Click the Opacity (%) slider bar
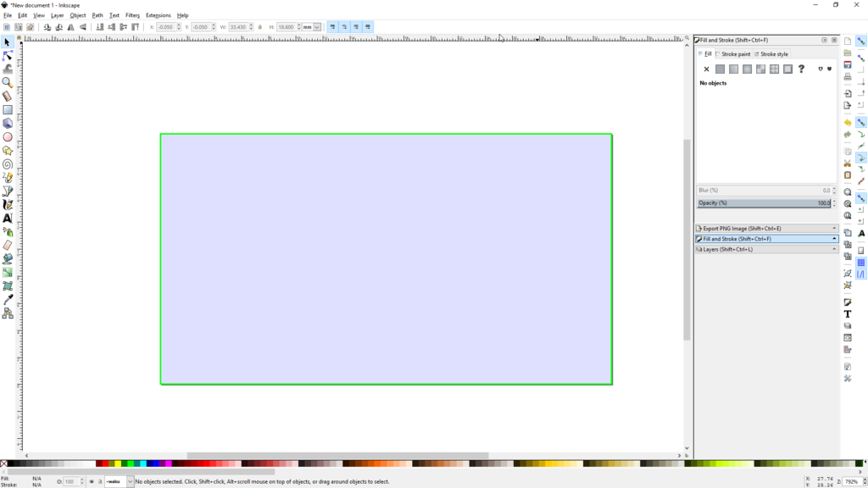Screen dimensions: 868x488 point(764,203)
